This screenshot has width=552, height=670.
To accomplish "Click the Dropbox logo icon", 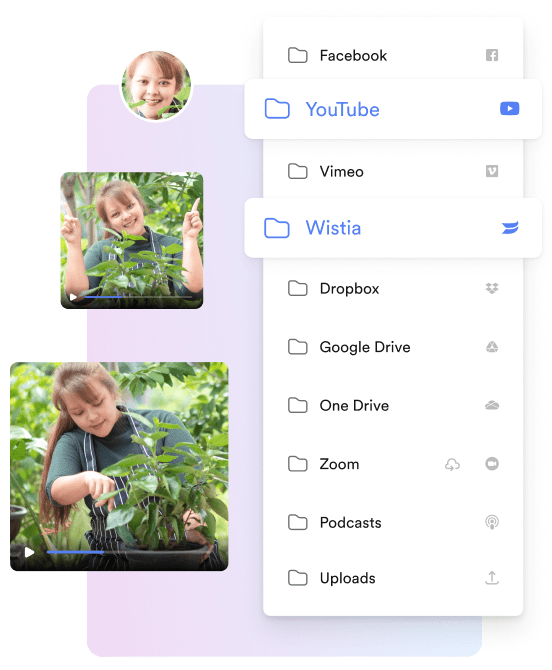I will pos(492,288).
